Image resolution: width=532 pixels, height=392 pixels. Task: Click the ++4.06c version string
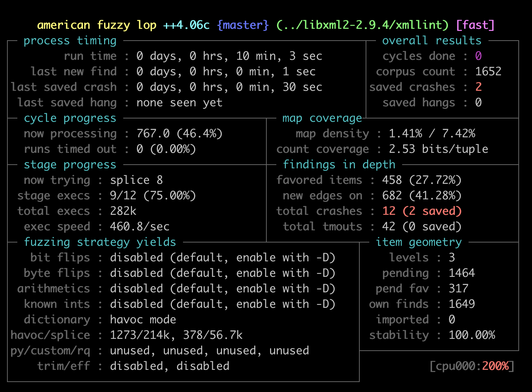187,25
